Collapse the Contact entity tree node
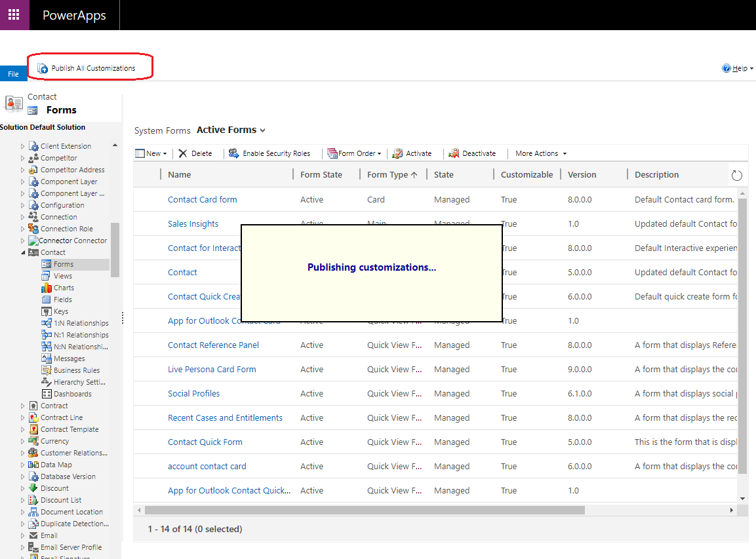Screen dimensions: 756x559 point(23,252)
